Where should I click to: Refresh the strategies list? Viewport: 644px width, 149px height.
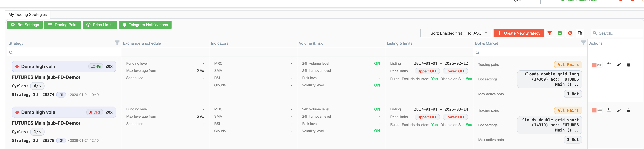coord(570,33)
